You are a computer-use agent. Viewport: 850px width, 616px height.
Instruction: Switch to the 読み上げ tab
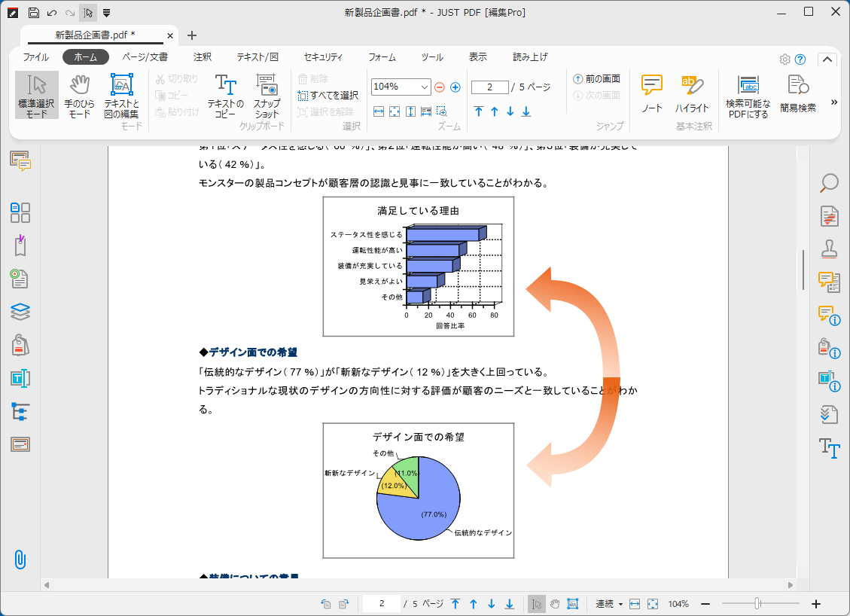530,57
